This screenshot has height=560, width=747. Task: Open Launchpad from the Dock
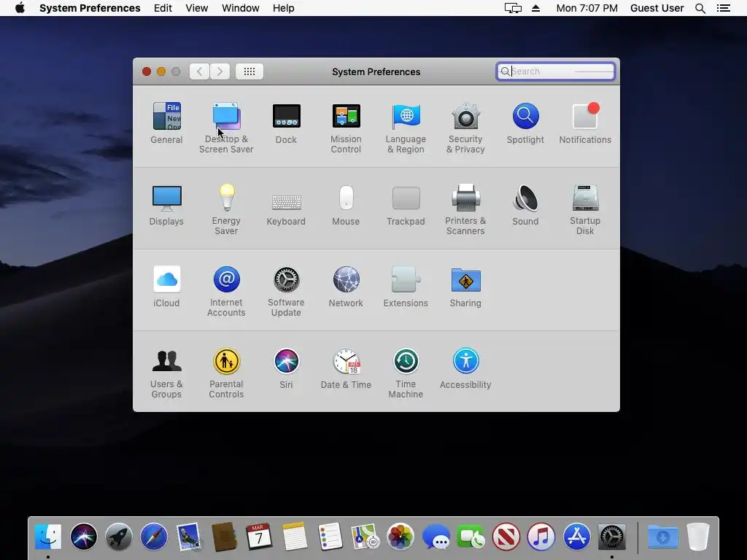tap(119, 537)
